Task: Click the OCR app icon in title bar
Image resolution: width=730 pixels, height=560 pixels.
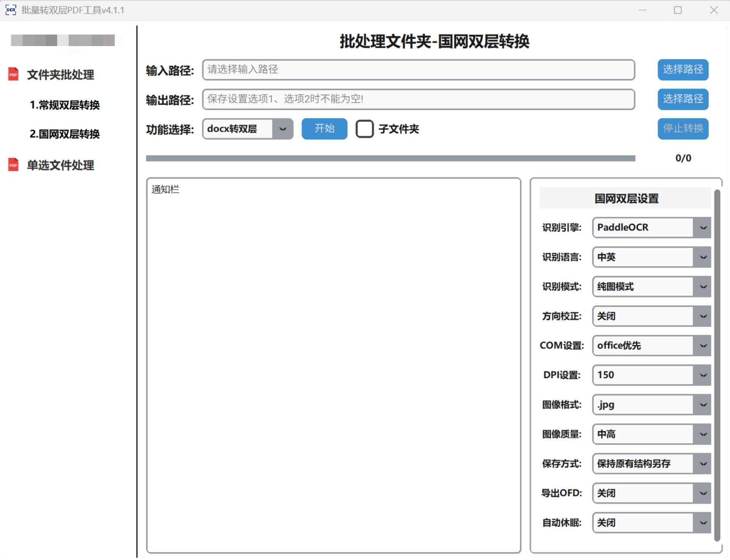Action: click(11, 10)
